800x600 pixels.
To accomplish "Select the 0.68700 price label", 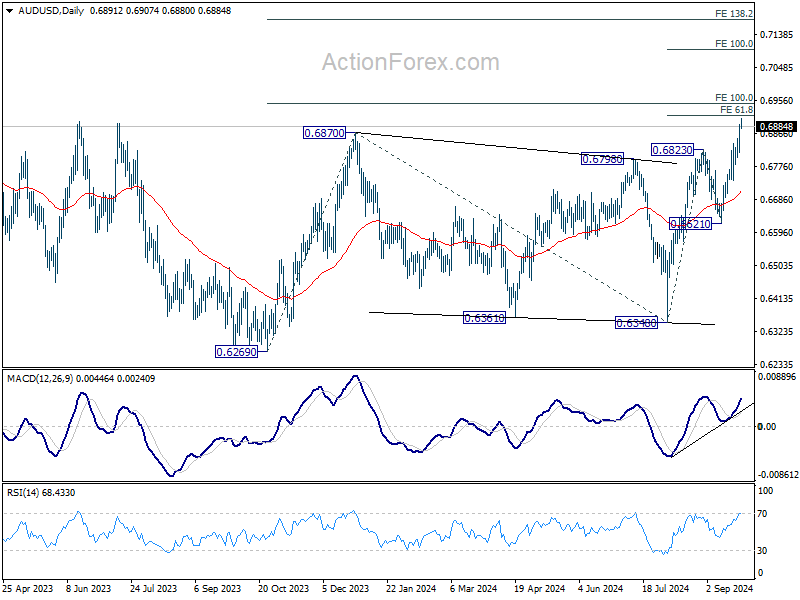I will click(x=324, y=133).
